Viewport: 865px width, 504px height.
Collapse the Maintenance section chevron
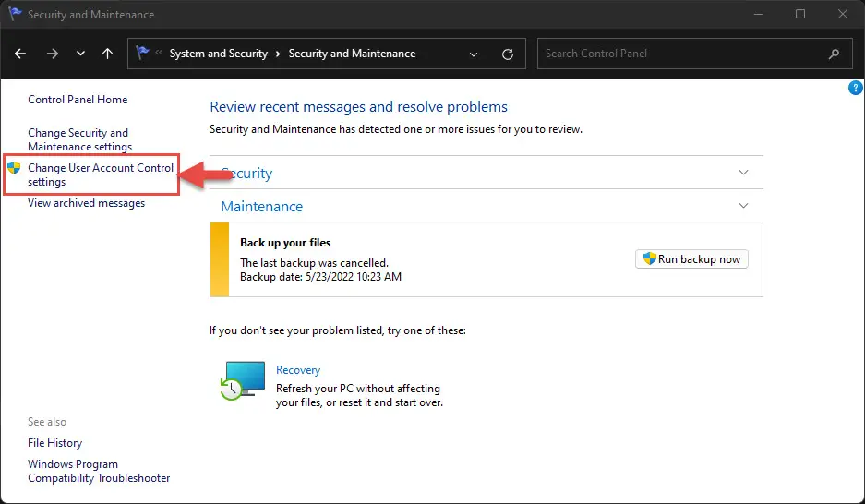[x=744, y=206]
